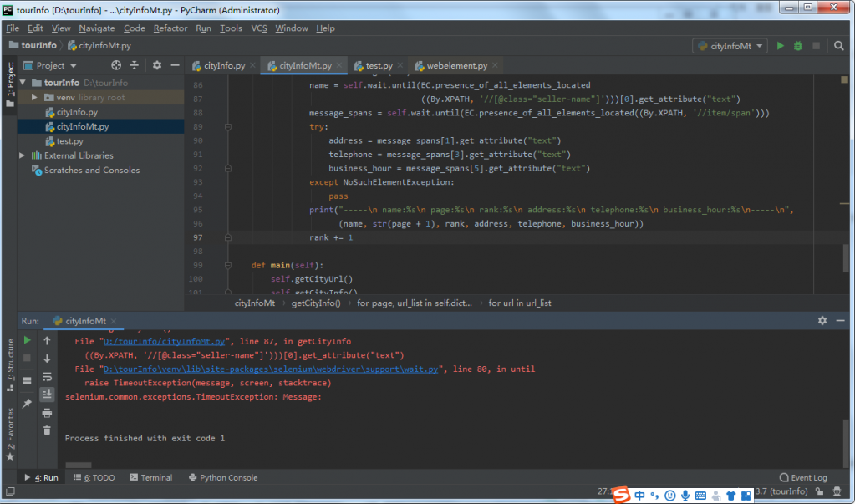855x504 pixels.
Task: Clear all console output trash icon
Action: pyautogui.click(x=47, y=430)
